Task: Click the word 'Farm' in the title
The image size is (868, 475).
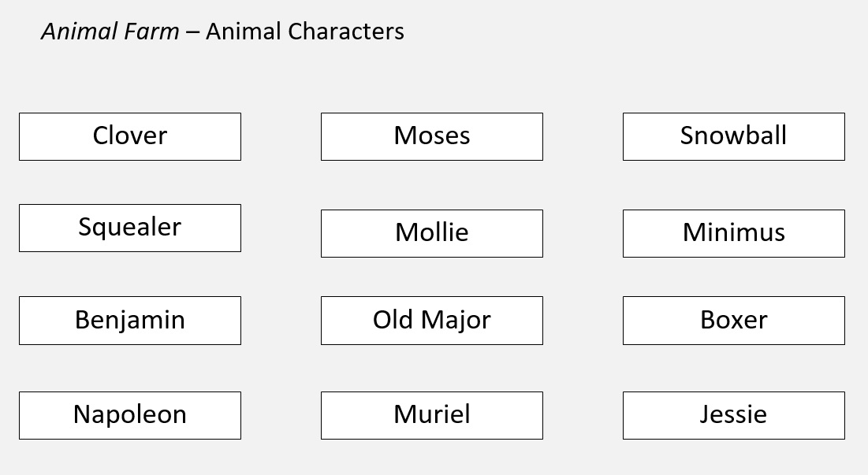Action: [151, 32]
